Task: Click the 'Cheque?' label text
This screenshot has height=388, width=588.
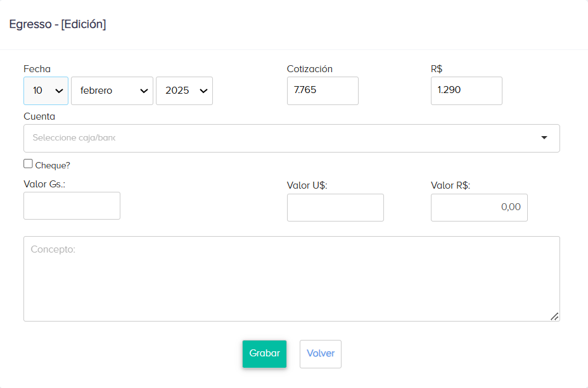Action: point(53,166)
